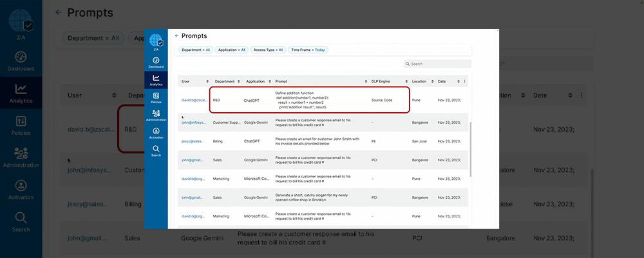Open Dashboard in the popup's blue sidebar
The image size is (644, 258).
click(156, 62)
